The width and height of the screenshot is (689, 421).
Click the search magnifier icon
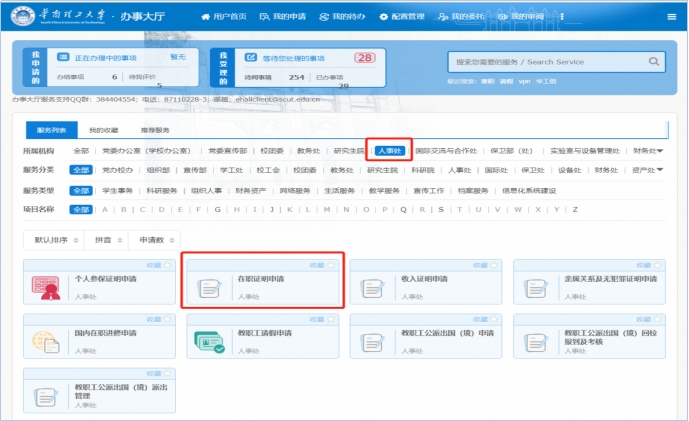click(x=653, y=61)
